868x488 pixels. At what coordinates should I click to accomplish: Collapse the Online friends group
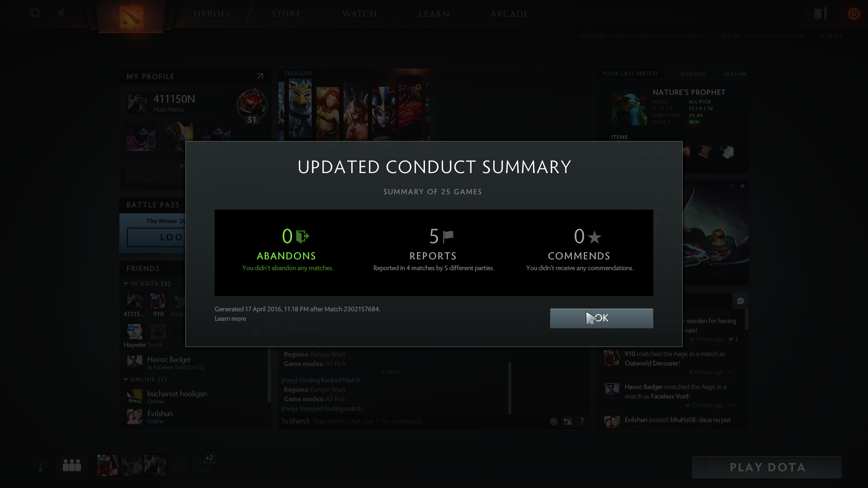(126, 380)
